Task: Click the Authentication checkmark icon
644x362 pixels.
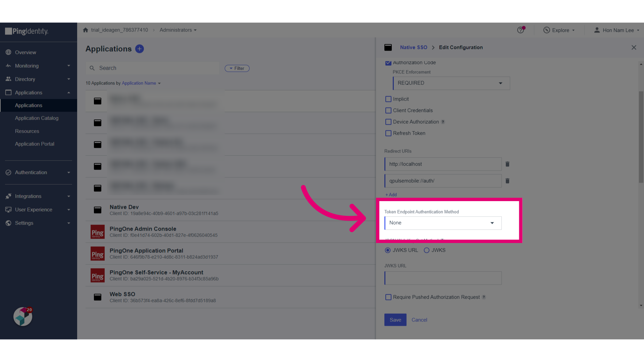Action: click(x=8, y=172)
